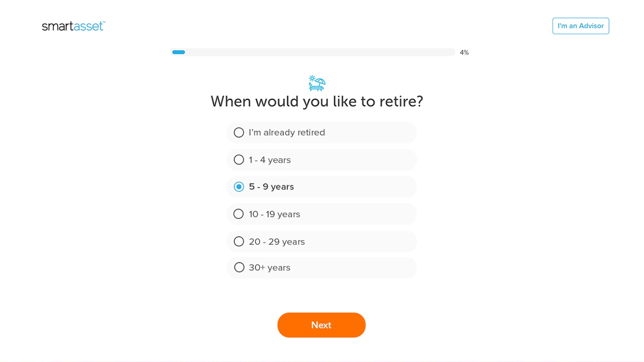644x362 pixels.
Task: Choose the 1 - 4 years radio circle
Action: click(239, 160)
